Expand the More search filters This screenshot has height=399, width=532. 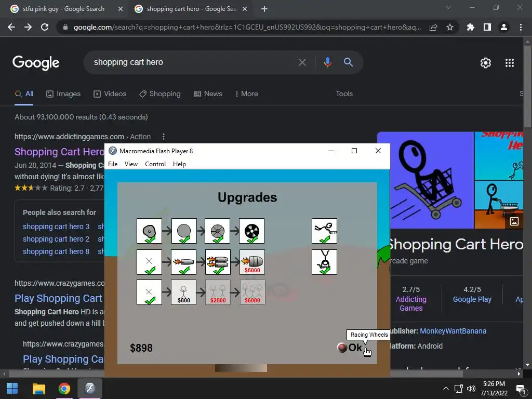tap(247, 94)
